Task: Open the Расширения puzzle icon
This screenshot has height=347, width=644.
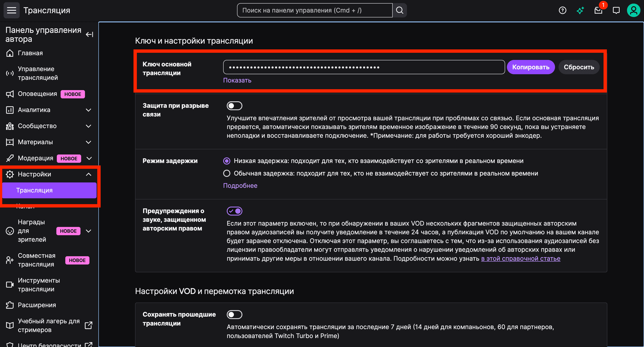Action: pyautogui.click(x=9, y=305)
